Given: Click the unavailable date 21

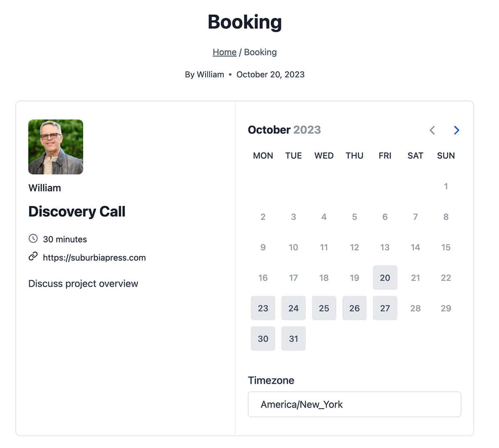Looking at the screenshot, I should pyautogui.click(x=415, y=277).
